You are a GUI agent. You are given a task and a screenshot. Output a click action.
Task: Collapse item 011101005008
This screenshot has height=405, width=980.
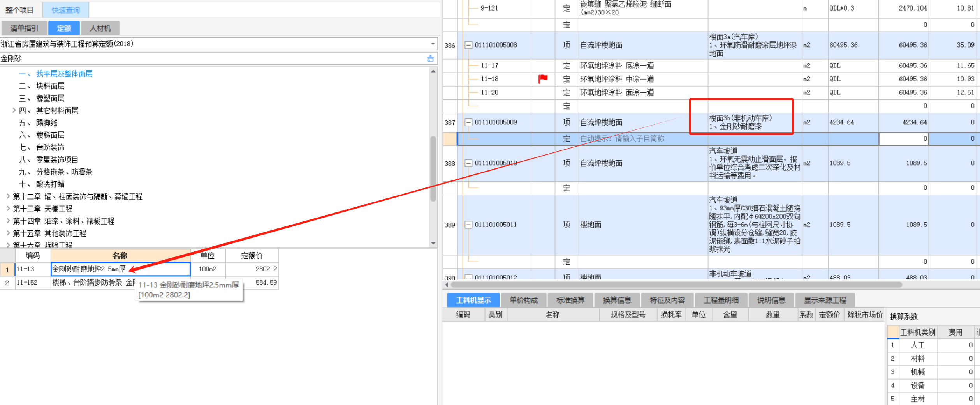click(x=468, y=45)
